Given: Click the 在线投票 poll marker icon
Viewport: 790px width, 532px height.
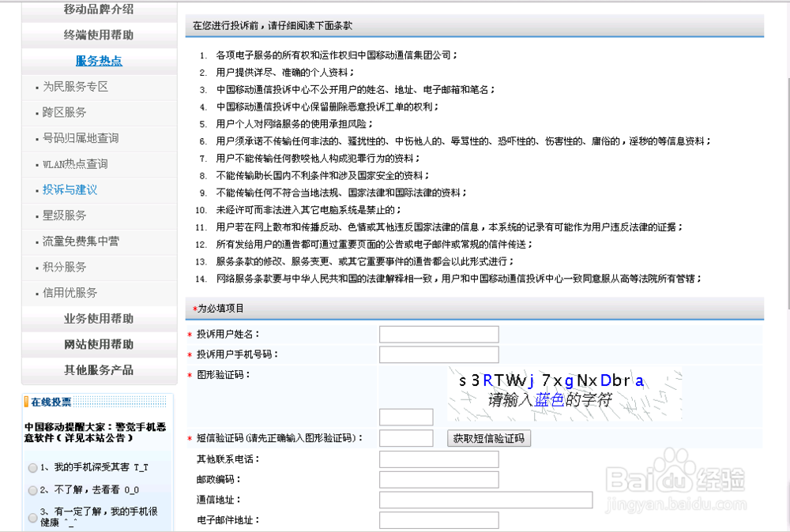Looking at the screenshot, I should tap(25, 403).
